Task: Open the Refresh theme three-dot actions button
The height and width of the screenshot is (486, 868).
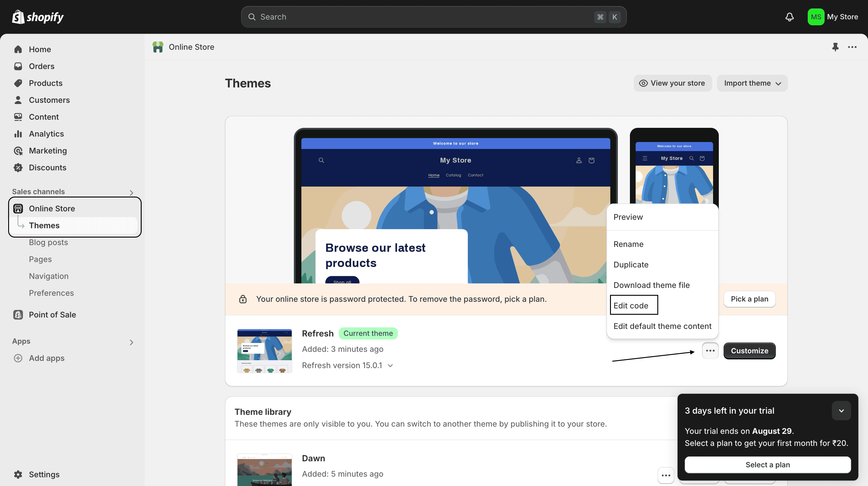Action: point(710,351)
